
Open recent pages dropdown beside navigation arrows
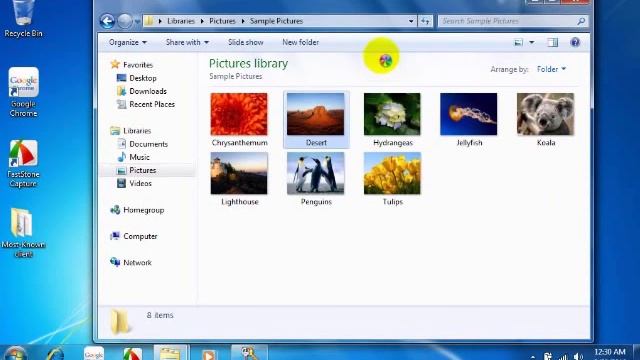(x=138, y=21)
